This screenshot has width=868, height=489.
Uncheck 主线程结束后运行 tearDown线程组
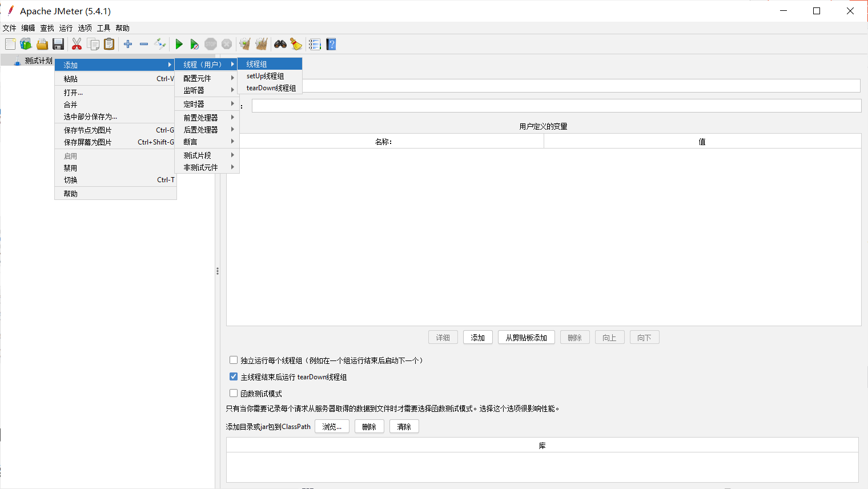point(234,376)
